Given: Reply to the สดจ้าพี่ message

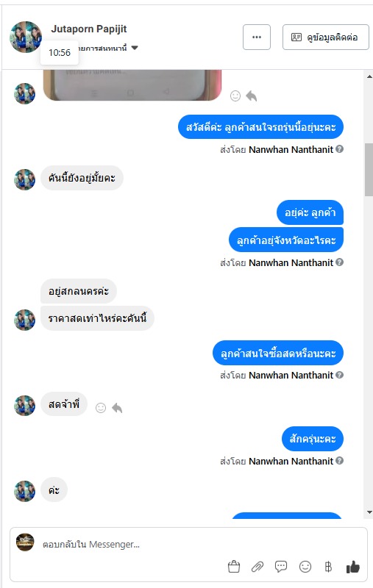Looking at the screenshot, I should [x=117, y=408].
